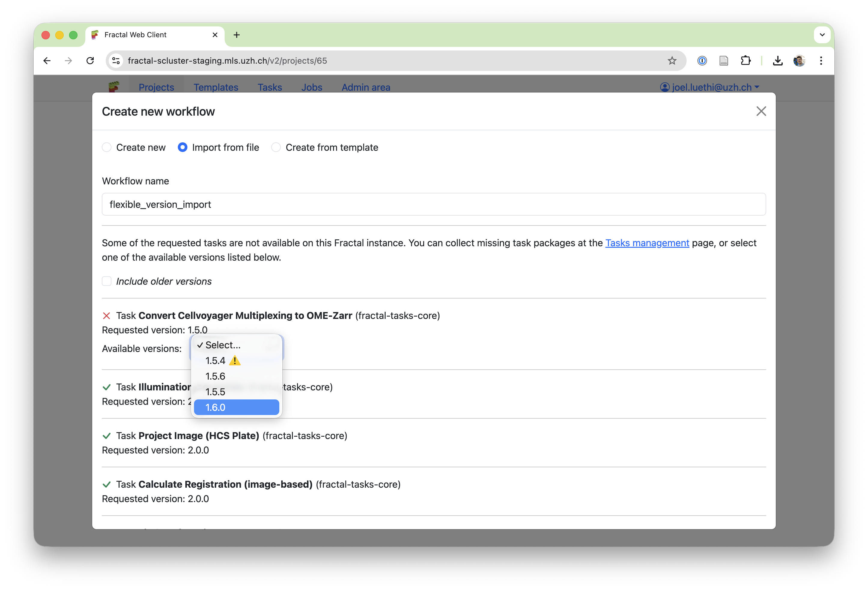Click the green check beside Project Image task
The height and width of the screenshot is (591, 868).
pyautogui.click(x=107, y=436)
